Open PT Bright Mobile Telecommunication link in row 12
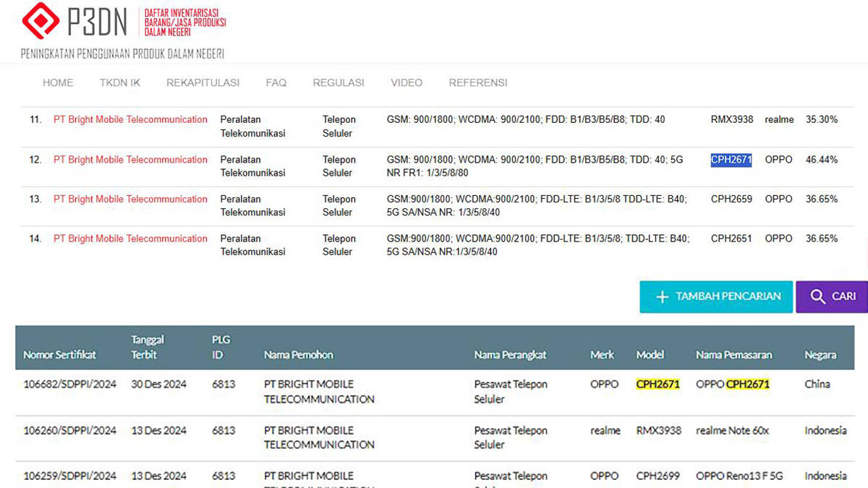Screen dimensions: 868x488 (130, 160)
